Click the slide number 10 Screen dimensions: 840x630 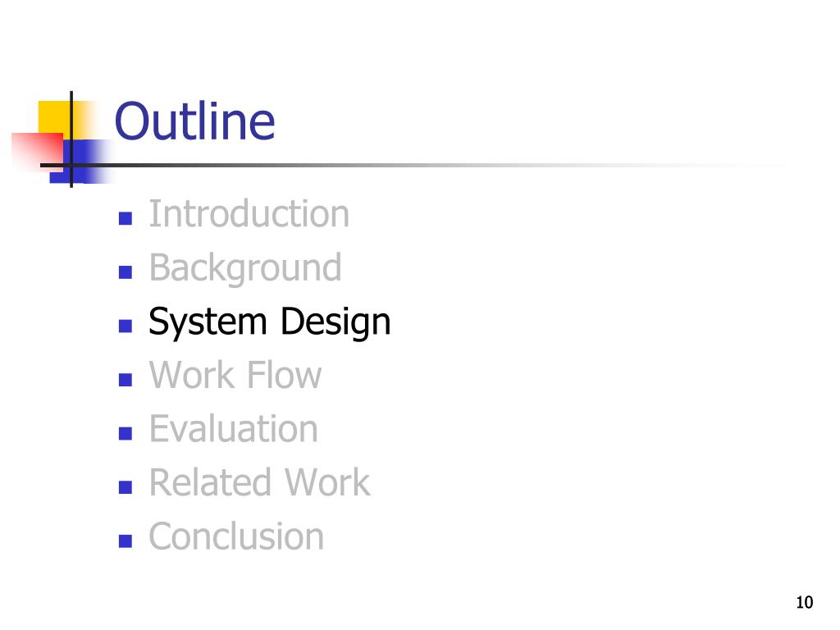[x=804, y=603]
